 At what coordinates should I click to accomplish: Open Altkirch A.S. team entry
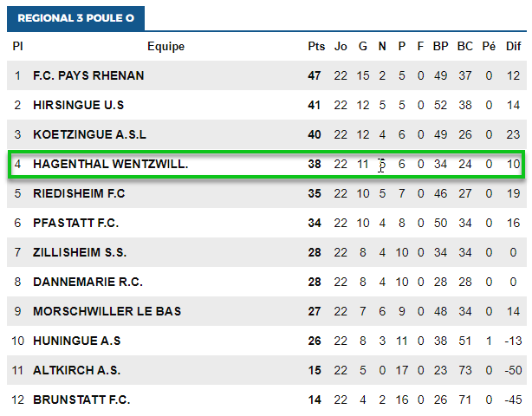pos(75,370)
